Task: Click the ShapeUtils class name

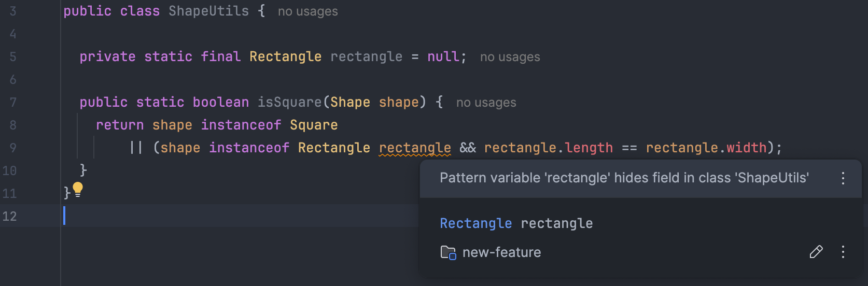Action: [208, 11]
